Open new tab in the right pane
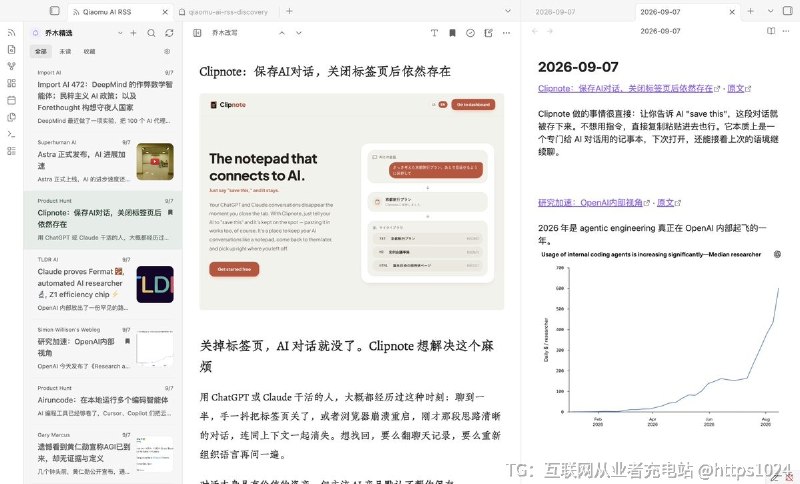Image resolution: width=800 pixels, height=484 pixels. pos(751,11)
